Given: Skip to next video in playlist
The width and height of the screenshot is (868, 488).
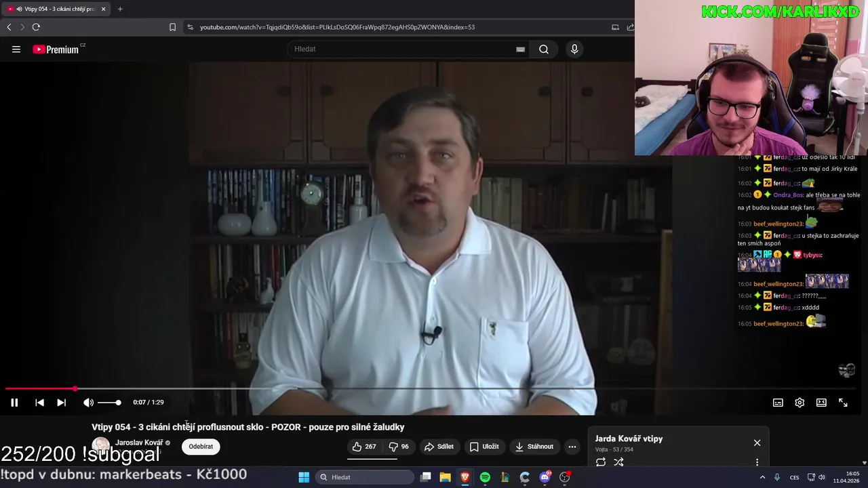Looking at the screenshot, I should tap(61, 403).
